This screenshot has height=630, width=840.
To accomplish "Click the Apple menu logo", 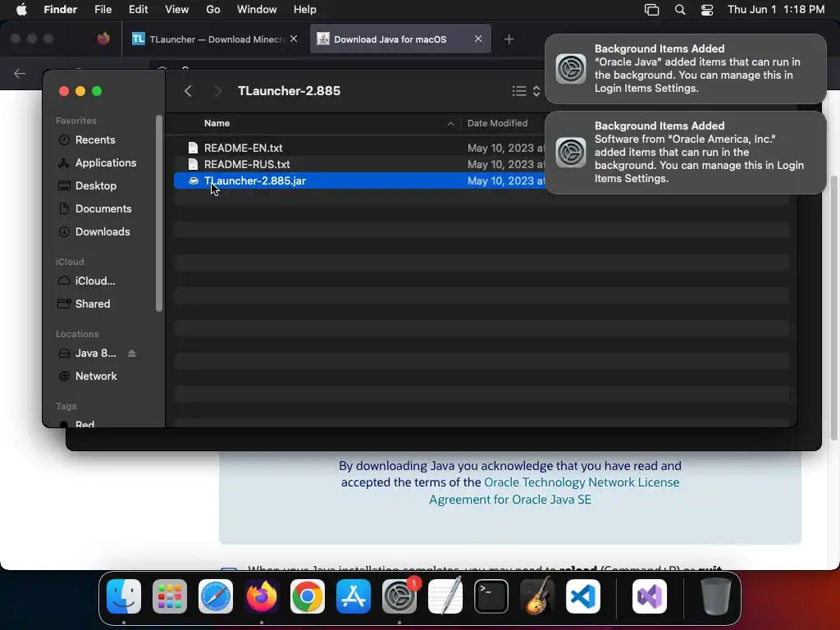I will pyautogui.click(x=21, y=10).
